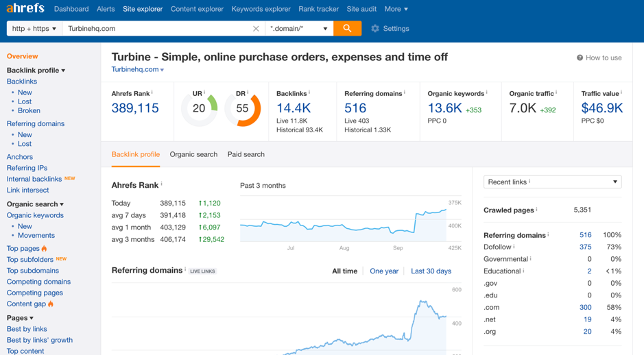Open the Recent links dropdown
644x355 pixels.
[x=552, y=182]
